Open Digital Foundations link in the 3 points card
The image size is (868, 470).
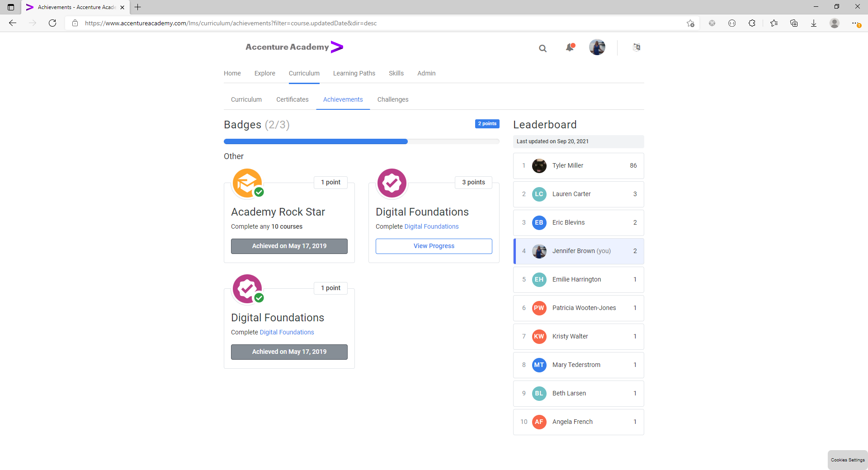[x=431, y=226]
